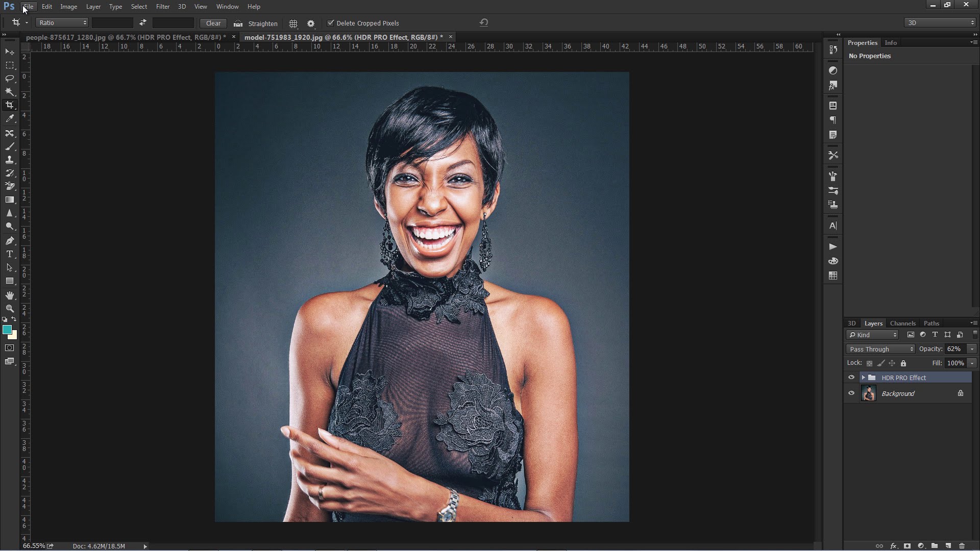The height and width of the screenshot is (551, 980).
Task: Open the layer Kind filter dropdown
Action: [x=874, y=335]
